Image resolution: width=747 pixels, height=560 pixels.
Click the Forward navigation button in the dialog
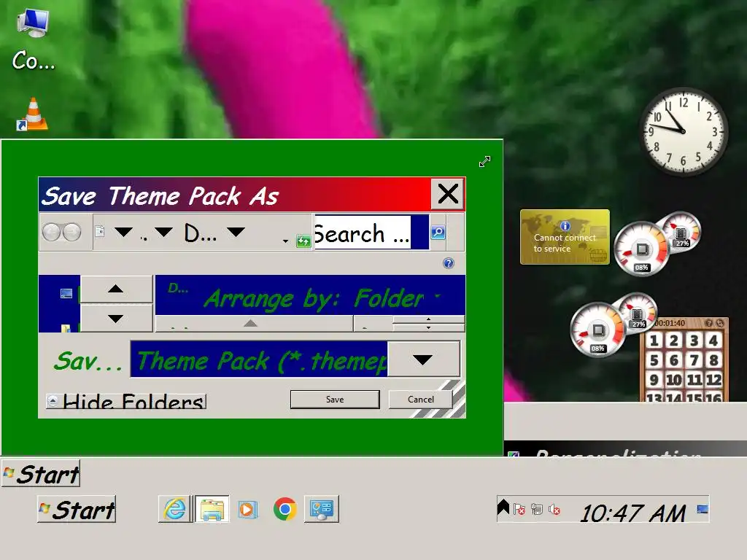click(72, 233)
